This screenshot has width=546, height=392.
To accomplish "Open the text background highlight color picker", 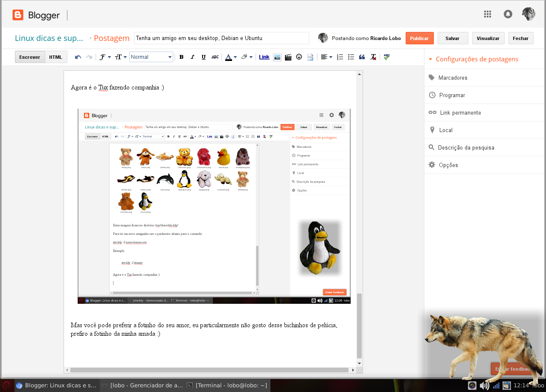I will pos(247,57).
